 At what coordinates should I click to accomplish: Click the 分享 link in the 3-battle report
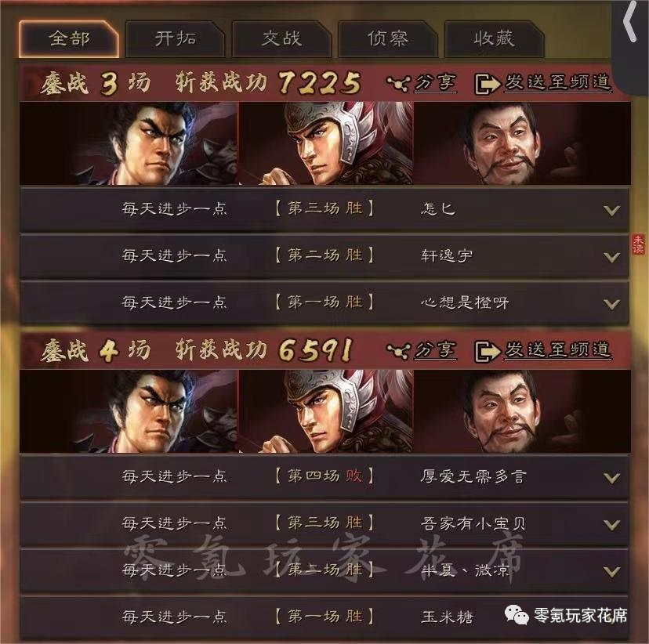[435, 82]
